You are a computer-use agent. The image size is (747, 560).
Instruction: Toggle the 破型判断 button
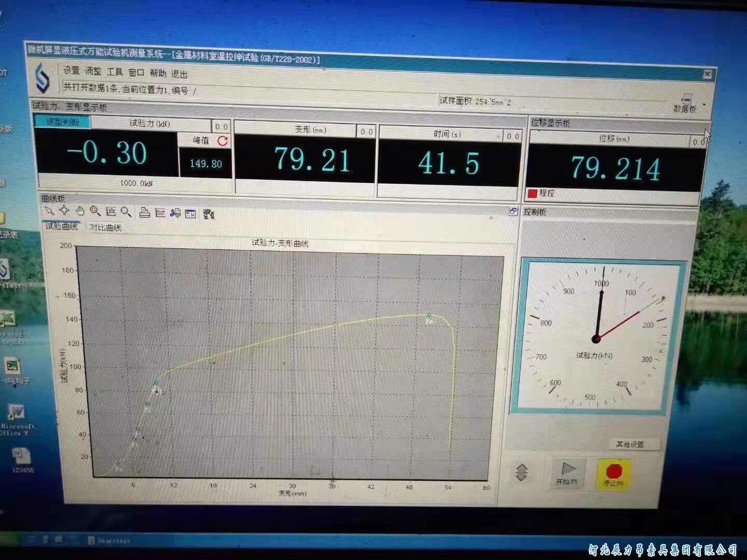[63, 122]
